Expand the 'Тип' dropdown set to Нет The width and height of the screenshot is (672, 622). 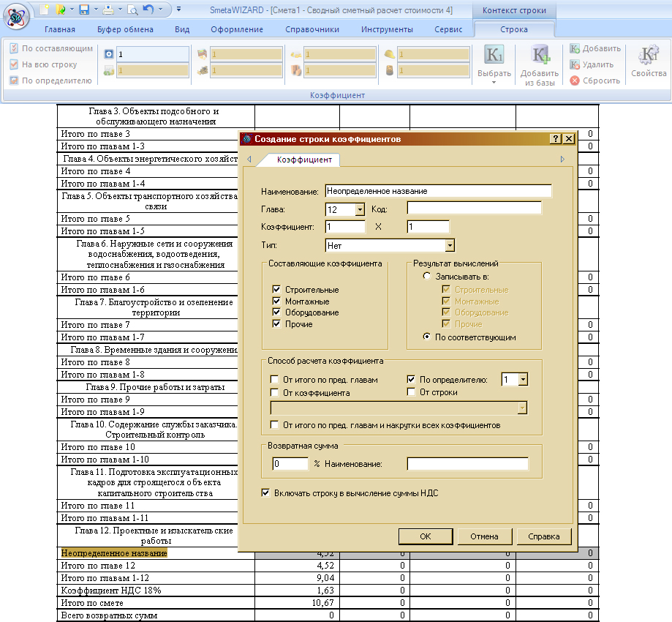point(450,246)
